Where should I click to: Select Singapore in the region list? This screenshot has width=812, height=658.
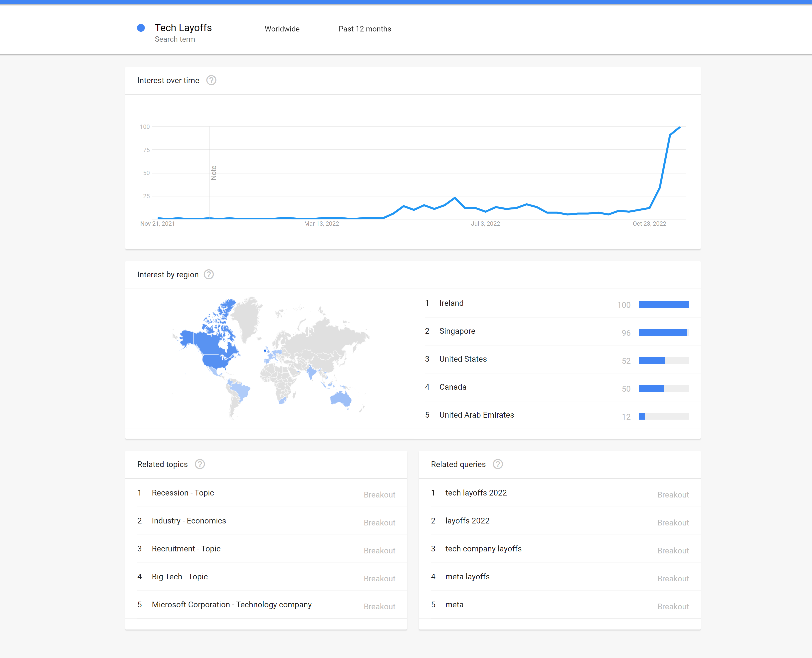pyautogui.click(x=457, y=331)
